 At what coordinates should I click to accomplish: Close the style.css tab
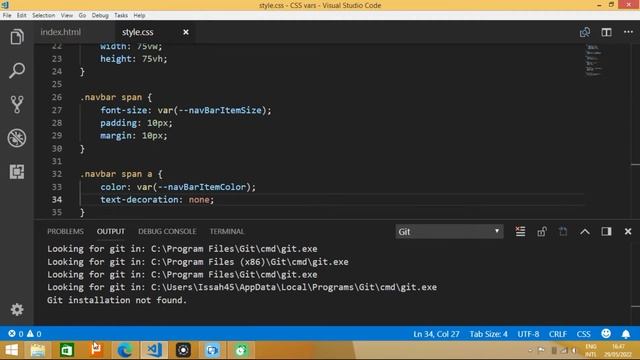(186, 32)
